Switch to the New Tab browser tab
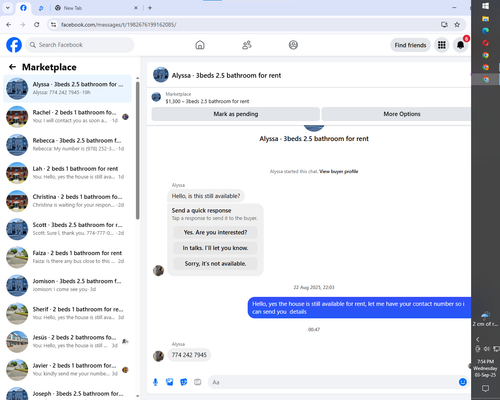The image size is (500, 400). pyautogui.click(x=97, y=8)
